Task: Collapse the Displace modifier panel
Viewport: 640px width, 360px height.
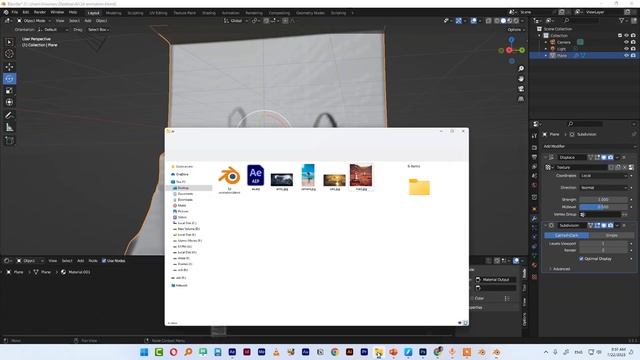Action: coord(546,157)
